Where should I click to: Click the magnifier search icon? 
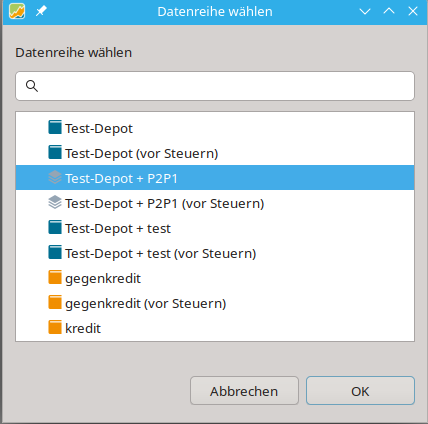click(32, 86)
